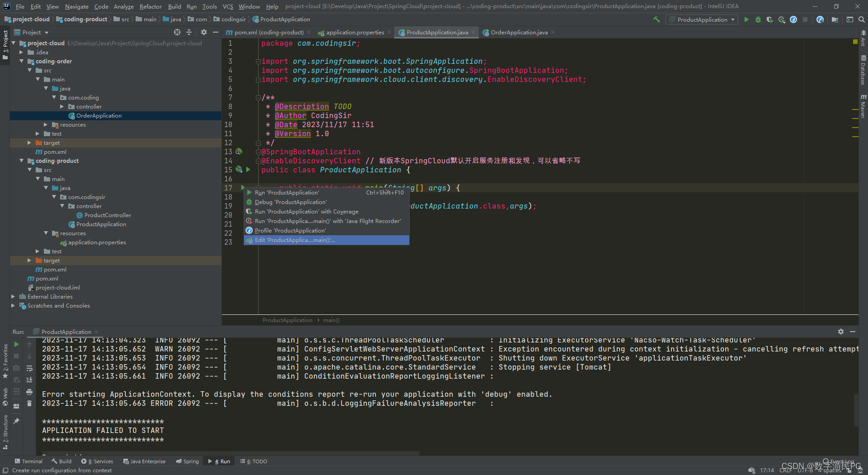Click the run gutter arrow on line 15
This screenshot has width=868, height=475.
248,170
